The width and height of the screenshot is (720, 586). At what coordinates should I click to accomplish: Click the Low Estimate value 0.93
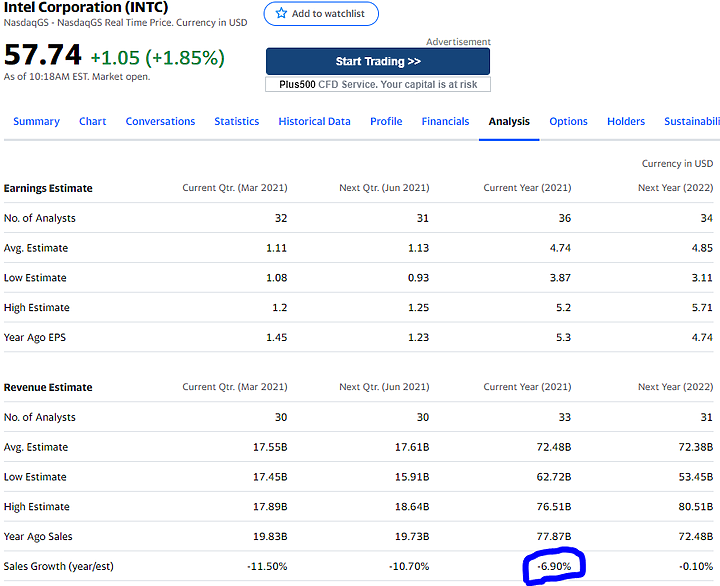(x=418, y=278)
